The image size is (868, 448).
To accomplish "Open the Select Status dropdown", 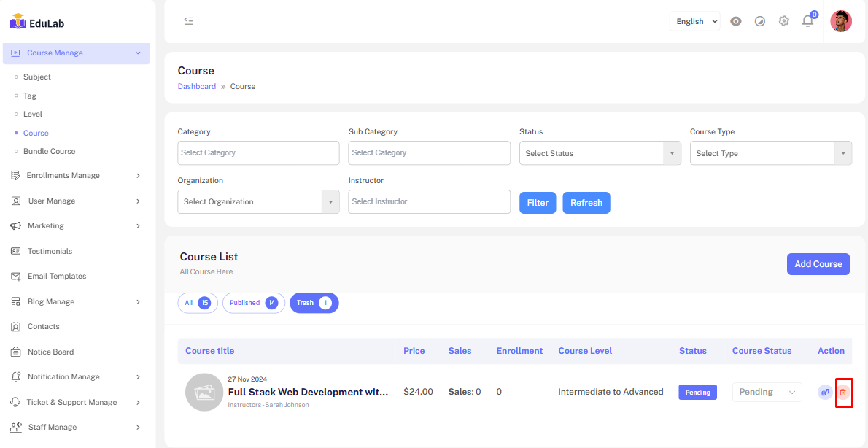I will pyautogui.click(x=600, y=153).
